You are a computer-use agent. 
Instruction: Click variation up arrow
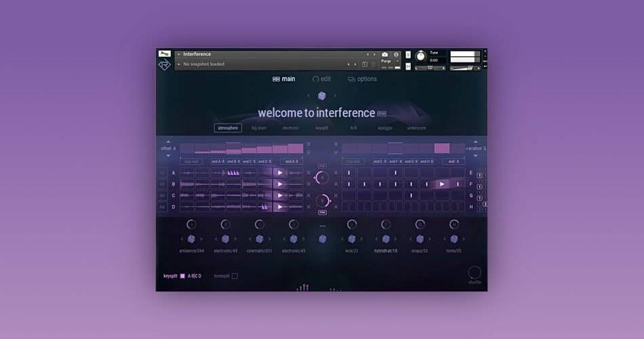click(x=475, y=142)
